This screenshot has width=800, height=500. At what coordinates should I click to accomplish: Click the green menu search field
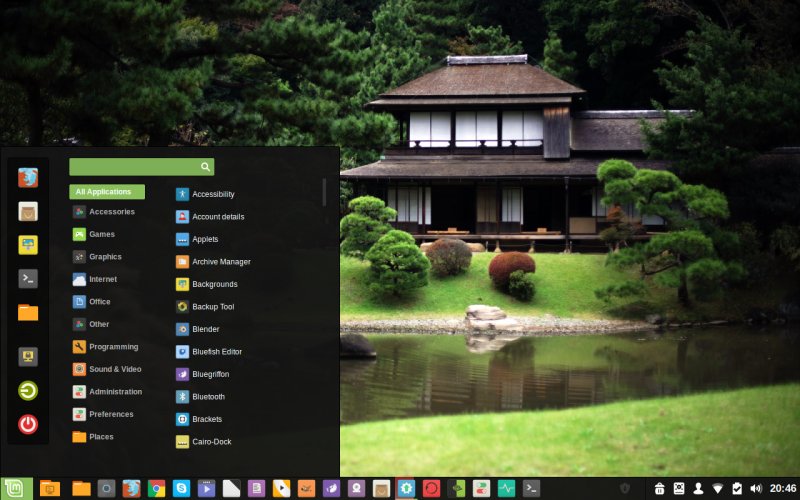(x=134, y=167)
